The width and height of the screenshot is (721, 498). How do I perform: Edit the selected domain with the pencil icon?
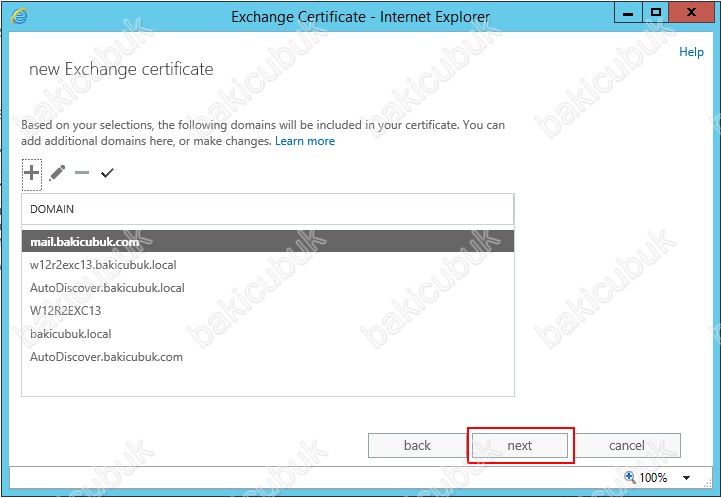coord(57,173)
